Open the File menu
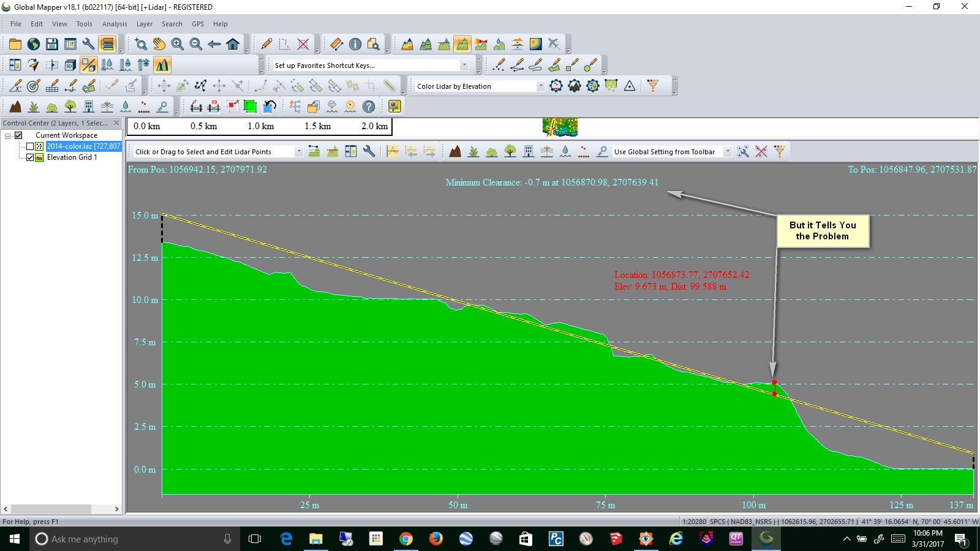Screen dimensions: 980x551 (16, 24)
